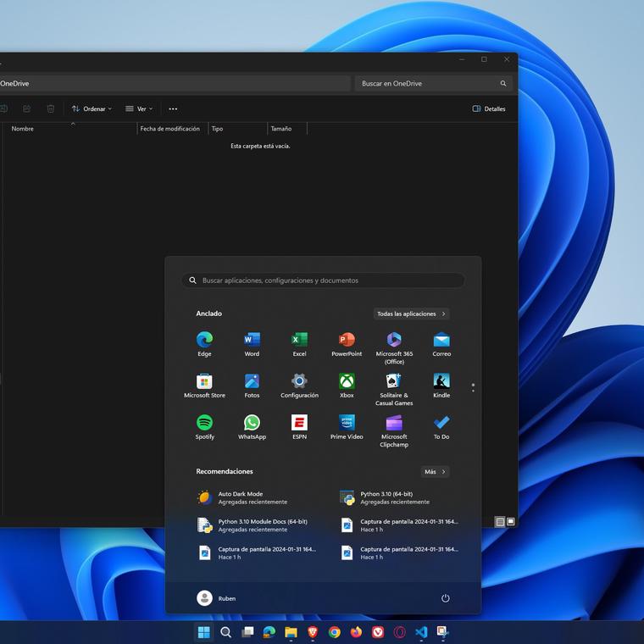Click Todas las aplicaciones button
Image resolution: width=644 pixels, height=644 pixels.
tap(411, 314)
